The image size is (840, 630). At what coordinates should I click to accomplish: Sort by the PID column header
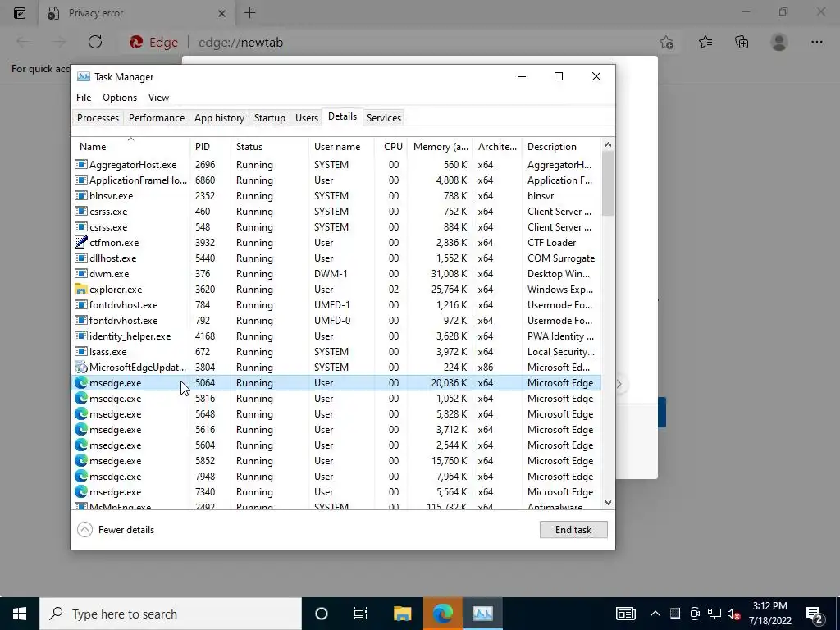pos(210,147)
